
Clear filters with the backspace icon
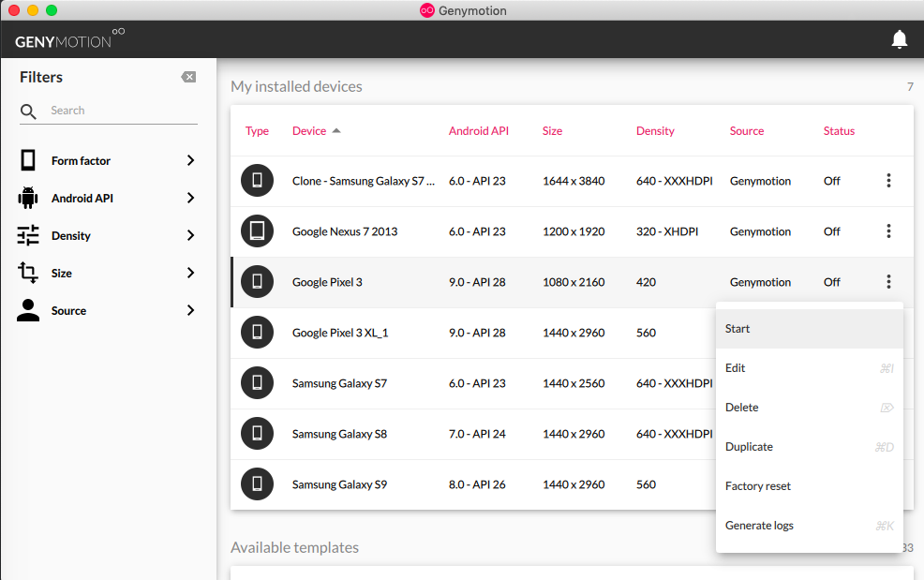click(188, 77)
